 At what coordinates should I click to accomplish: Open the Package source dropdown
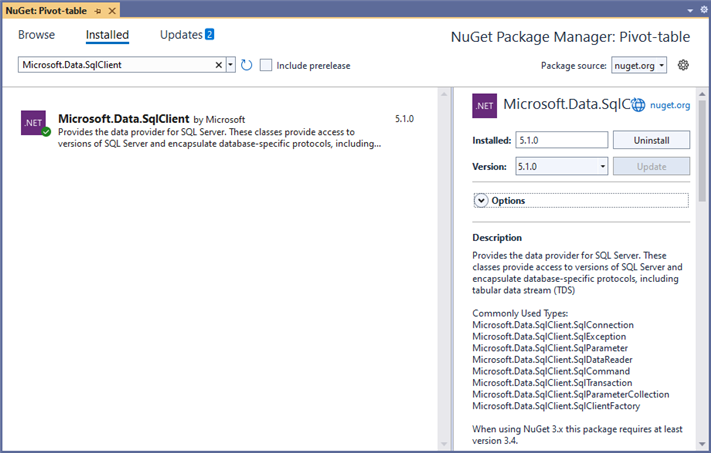(640, 65)
